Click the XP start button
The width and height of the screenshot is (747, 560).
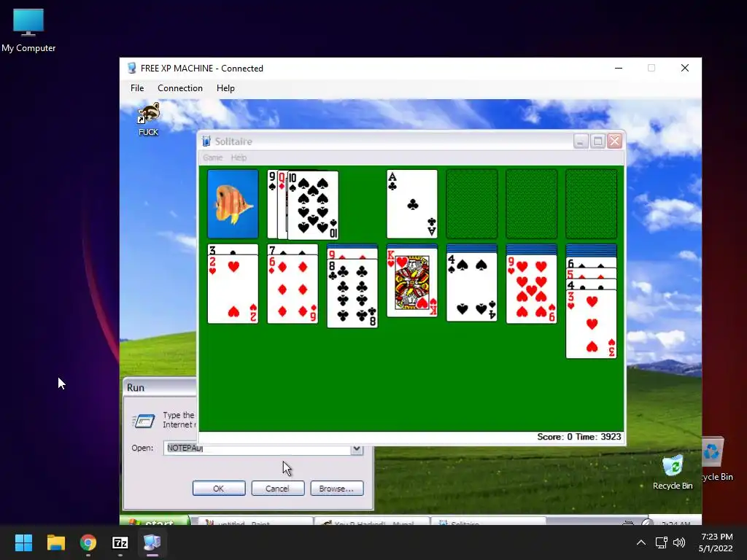point(155,521)
